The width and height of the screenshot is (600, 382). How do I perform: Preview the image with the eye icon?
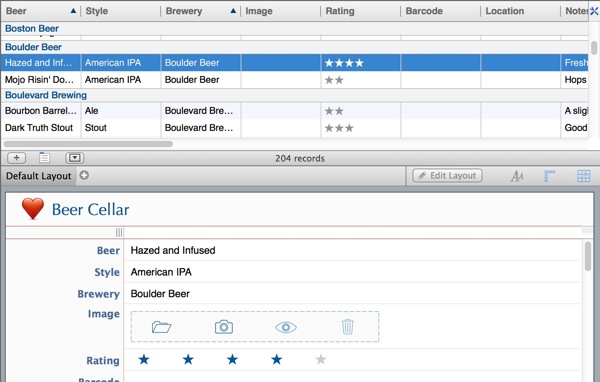(x=286, y=327)
